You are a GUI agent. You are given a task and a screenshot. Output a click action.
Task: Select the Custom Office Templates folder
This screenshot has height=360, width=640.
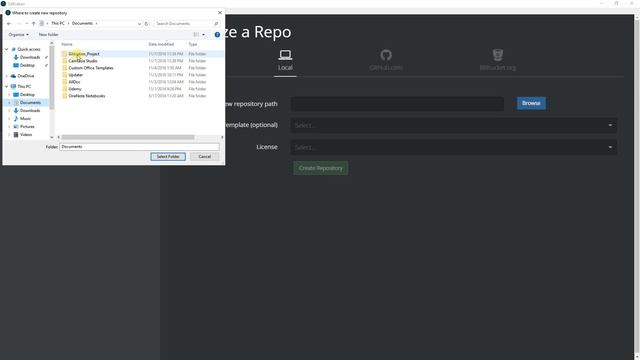click(x=91, y=68)
